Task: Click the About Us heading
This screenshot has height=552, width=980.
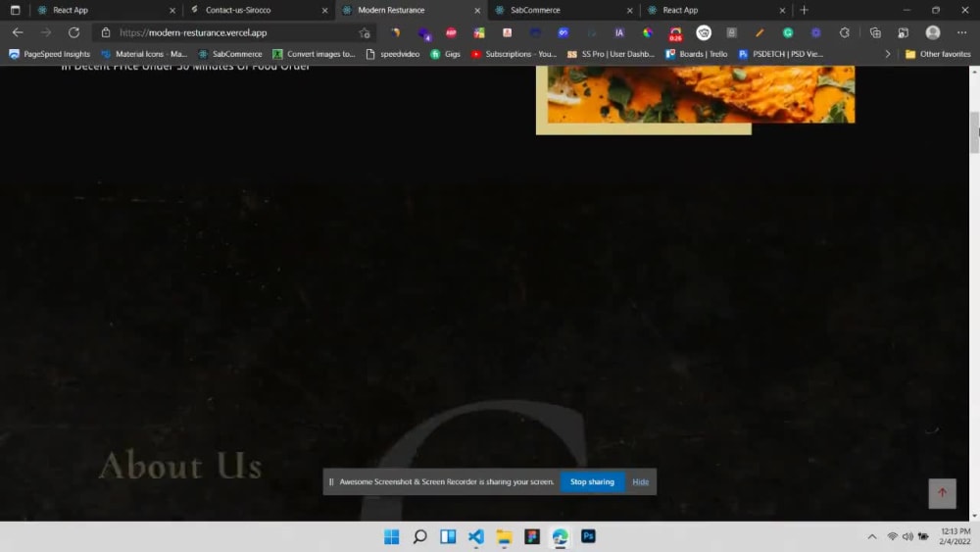Action: [x=180, y=466]
